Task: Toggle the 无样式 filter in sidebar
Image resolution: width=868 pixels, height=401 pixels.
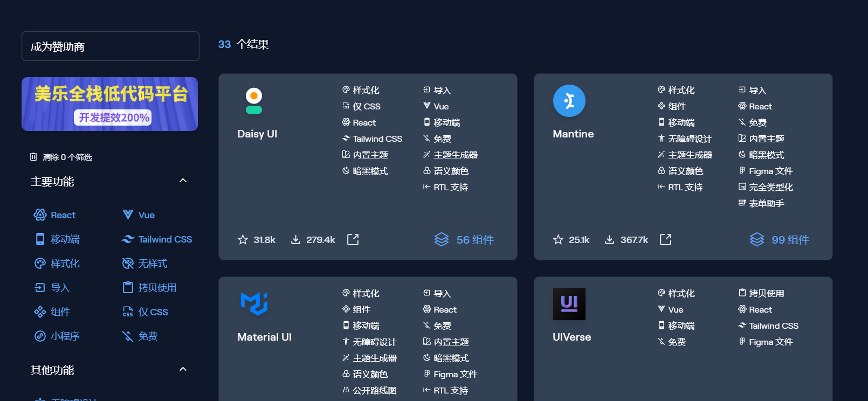Action: pyautogui.click(x=144, y=264)
